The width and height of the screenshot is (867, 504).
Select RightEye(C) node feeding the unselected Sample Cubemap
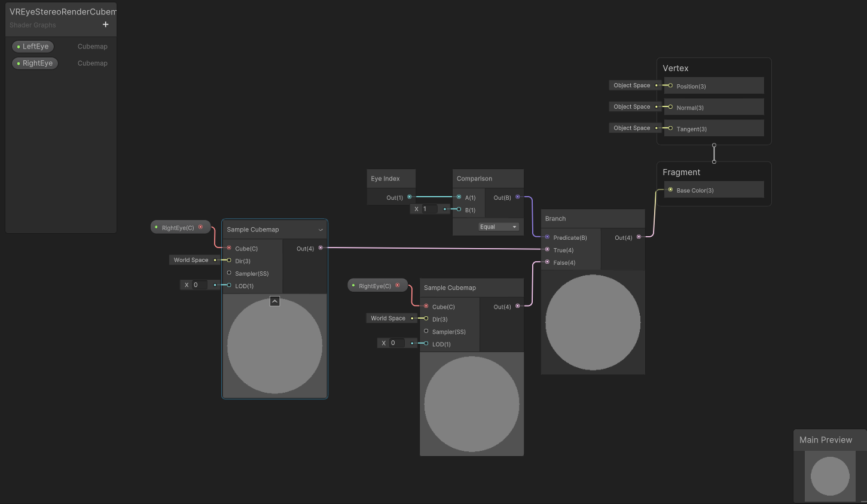tap(377, 286)
